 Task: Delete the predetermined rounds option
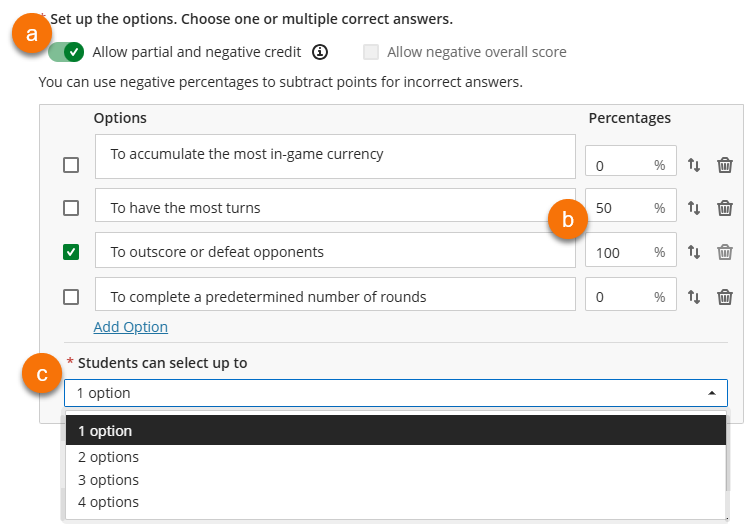click(725, 297)
